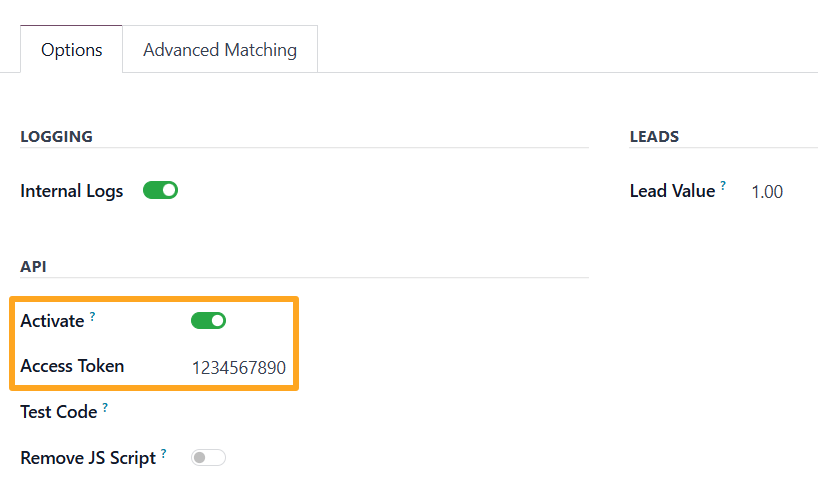Click the Internal Logs label
Screen dimensions: 818x491
click(72, 191)
